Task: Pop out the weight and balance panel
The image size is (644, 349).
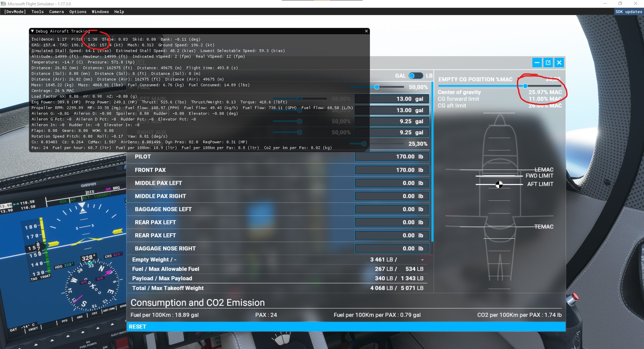Action: coord(548,62)
